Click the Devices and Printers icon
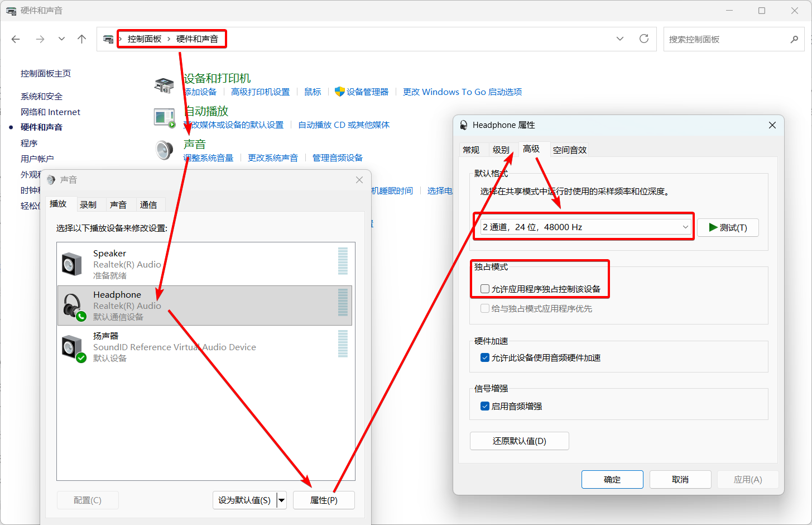 (164, 85)
